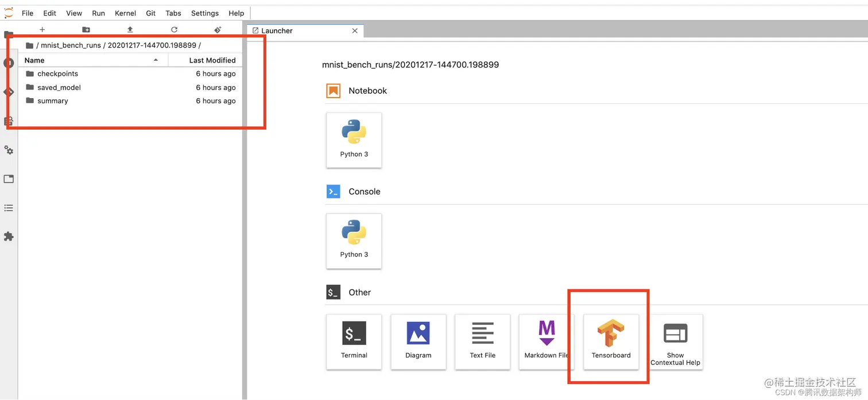Open the Open Tabs sidebar icon
The image size is (868, 400).
(9, 179)
